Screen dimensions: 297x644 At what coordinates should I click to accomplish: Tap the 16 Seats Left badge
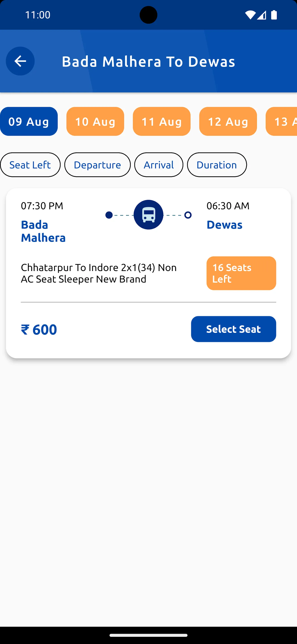(241, 273)
